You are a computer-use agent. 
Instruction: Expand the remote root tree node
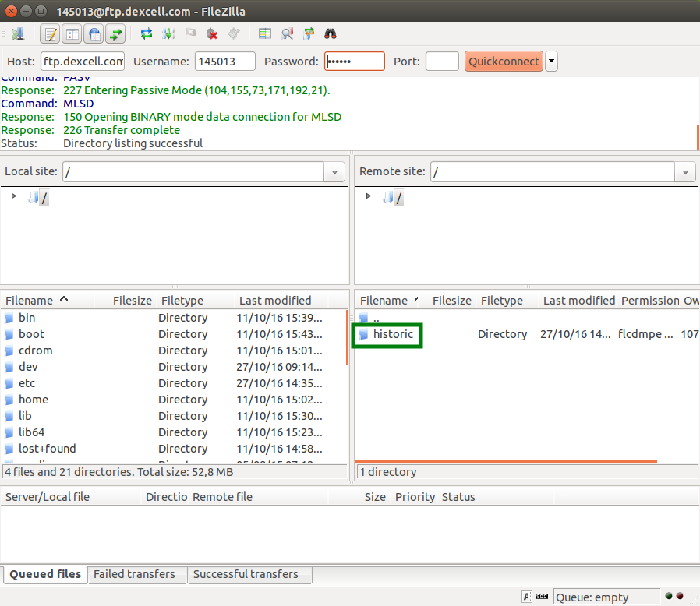click(368, 196)
